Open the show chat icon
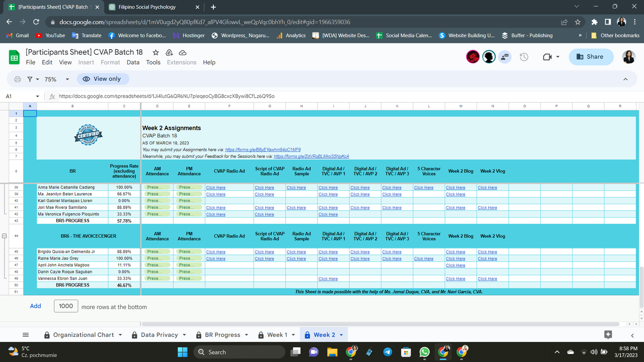The width and height of the screenshot is (644, 362). click(x=505, y=57)
